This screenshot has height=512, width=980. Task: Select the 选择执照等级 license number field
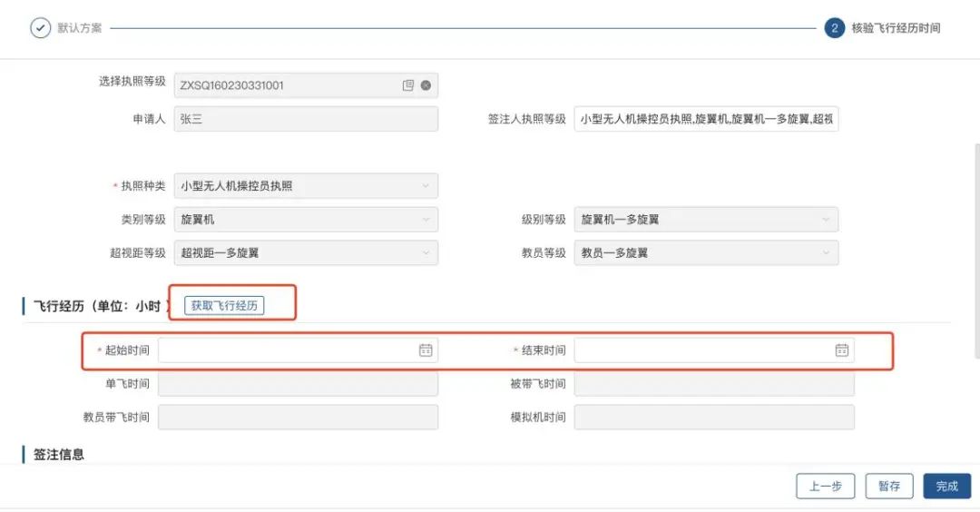pos(307,85)
